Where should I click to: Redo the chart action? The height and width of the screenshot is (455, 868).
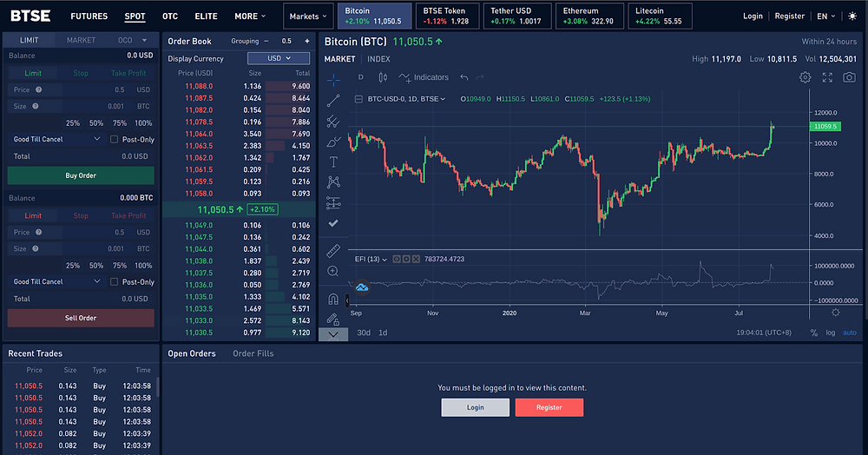480,77
